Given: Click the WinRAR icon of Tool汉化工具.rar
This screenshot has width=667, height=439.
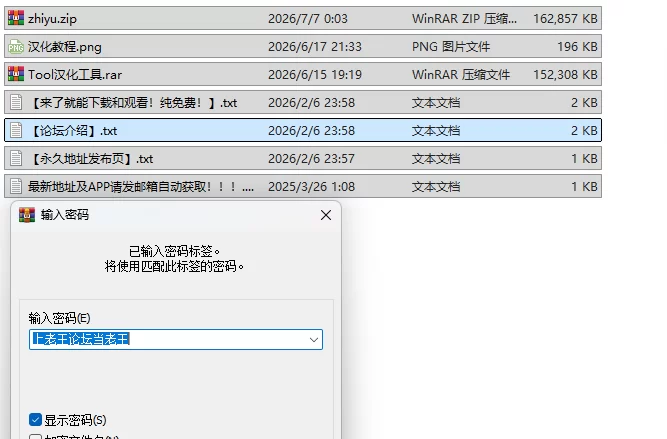Looking at the screenshot, I should [16, 74].
